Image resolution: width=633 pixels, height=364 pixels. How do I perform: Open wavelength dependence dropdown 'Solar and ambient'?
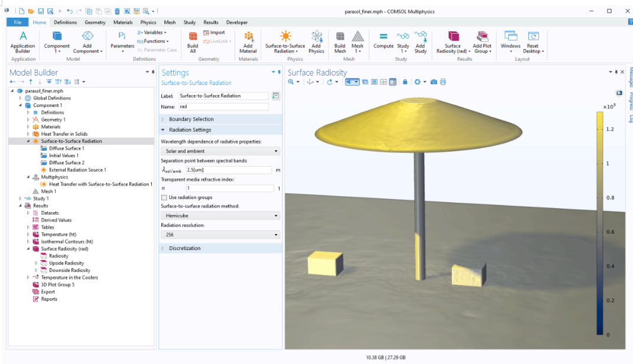pos(220,151)
